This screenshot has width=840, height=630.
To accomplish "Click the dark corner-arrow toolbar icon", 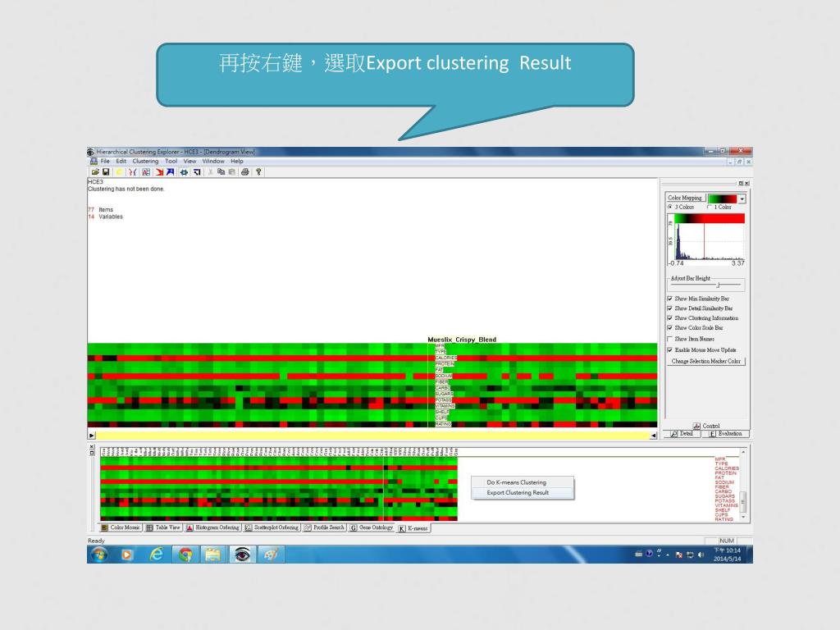I will tap(197, 172).
